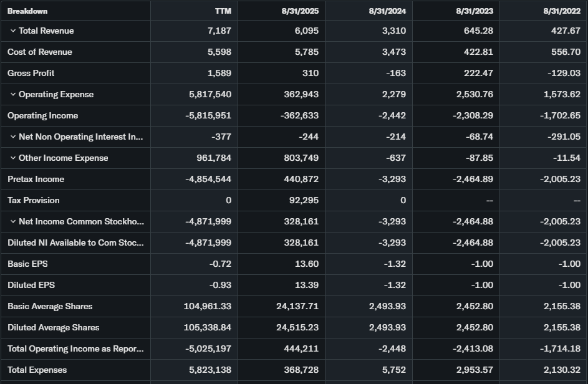Viewport: 588px width, 384px height.
Task: Expand Net Non Operating Interest row chevron
Action: point(12,137)
